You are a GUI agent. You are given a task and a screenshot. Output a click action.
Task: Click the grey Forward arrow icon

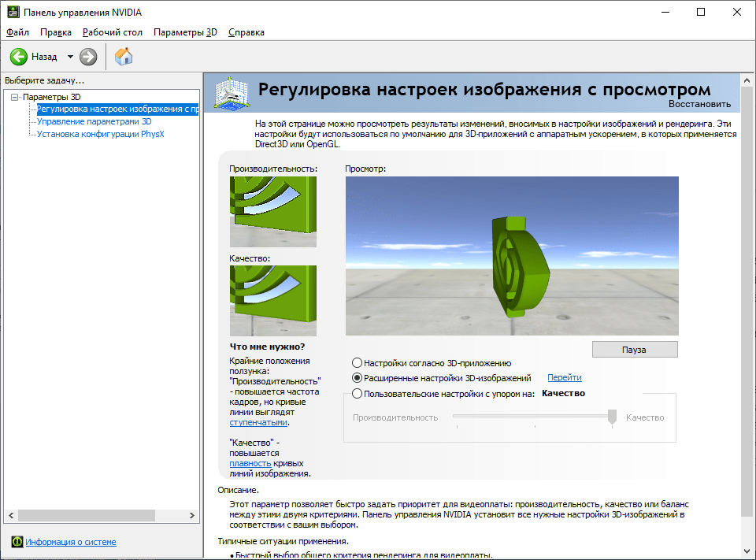click(88, 57)
